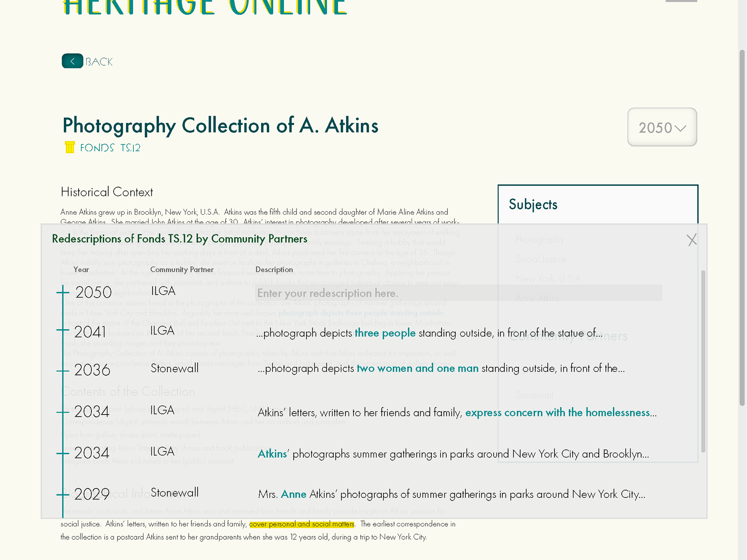Image resolution: width=747 pixels, height=560 pixels.
Task: Open the 2050 year dropdown
Action: click(662, 127)
